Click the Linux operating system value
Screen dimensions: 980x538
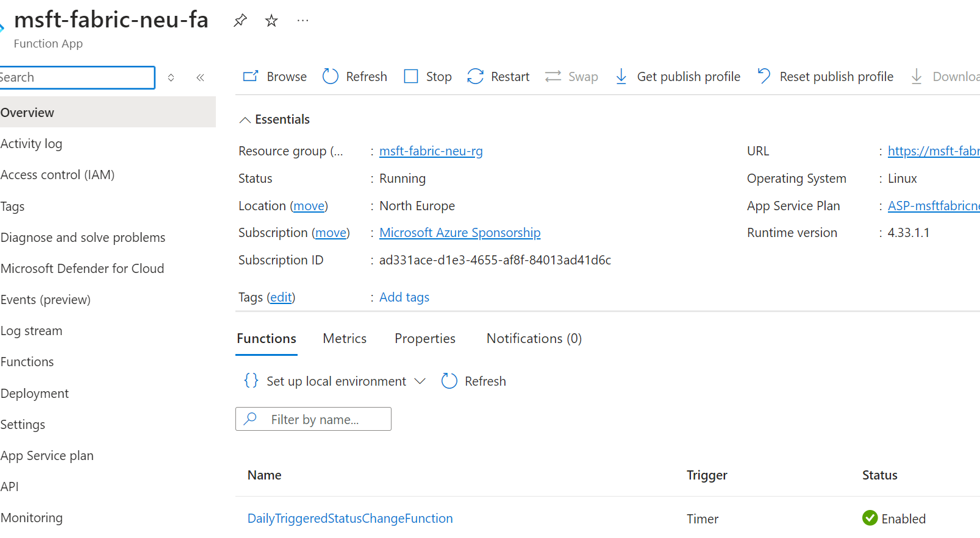pos(903,179)
